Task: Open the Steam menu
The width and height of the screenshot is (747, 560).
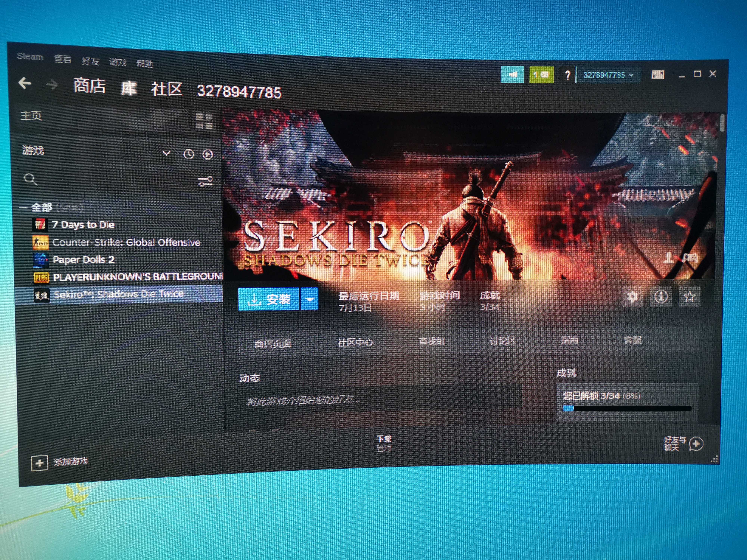Action: pyautogui.click(x=30, y=56)
